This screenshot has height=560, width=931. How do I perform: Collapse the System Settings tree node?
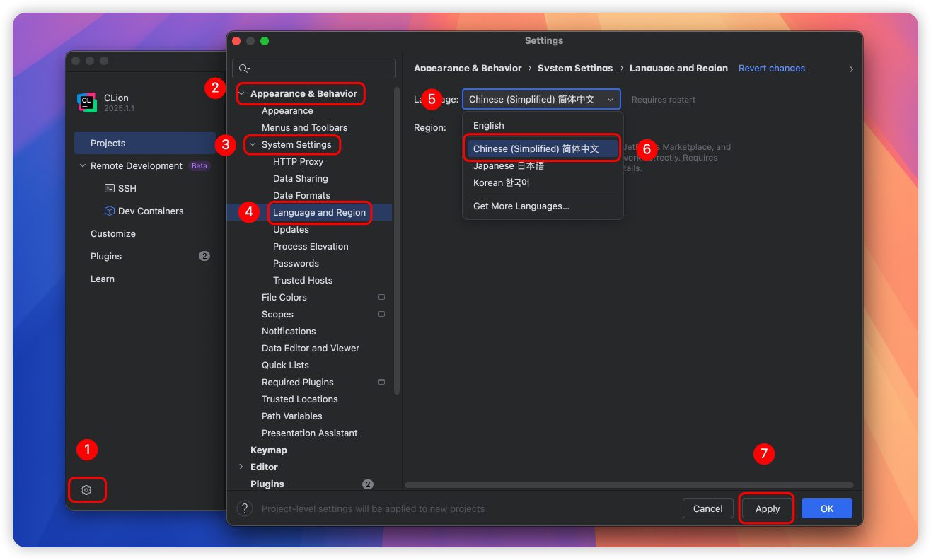point(253,144)
